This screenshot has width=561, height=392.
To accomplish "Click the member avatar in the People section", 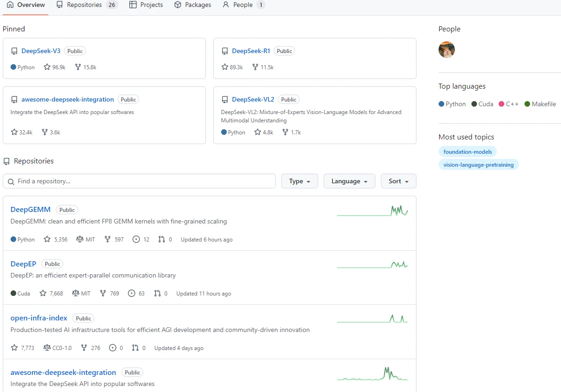I will click(446, 49).
